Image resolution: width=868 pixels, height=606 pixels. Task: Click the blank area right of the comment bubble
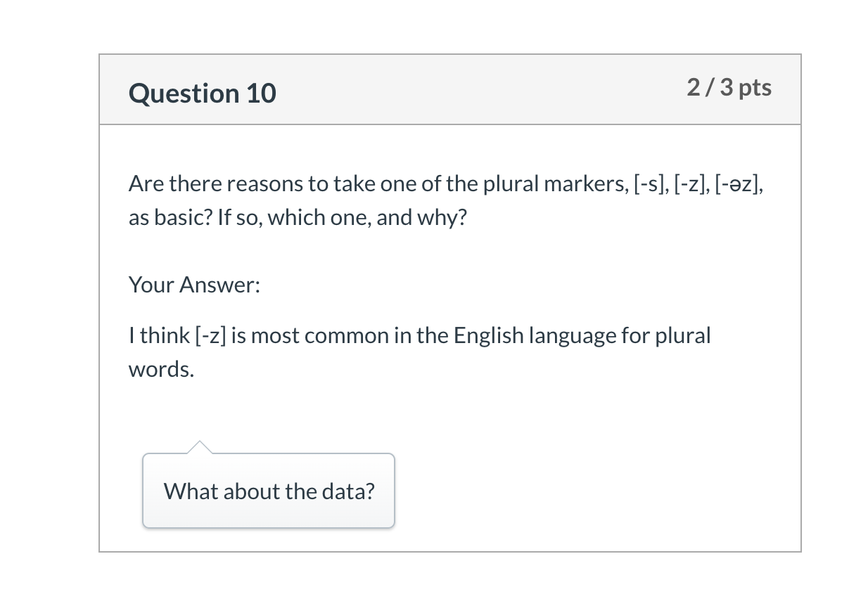point(596,491)
